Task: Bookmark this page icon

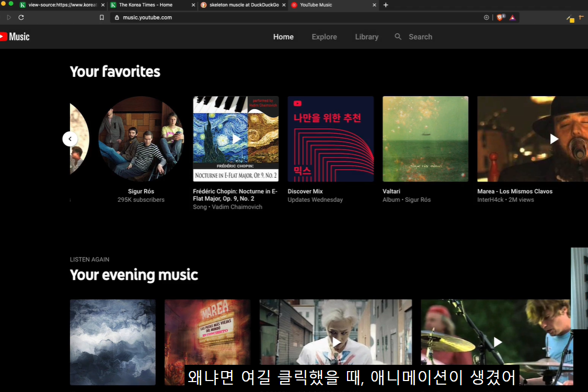Action: click(x=101, y=17)
